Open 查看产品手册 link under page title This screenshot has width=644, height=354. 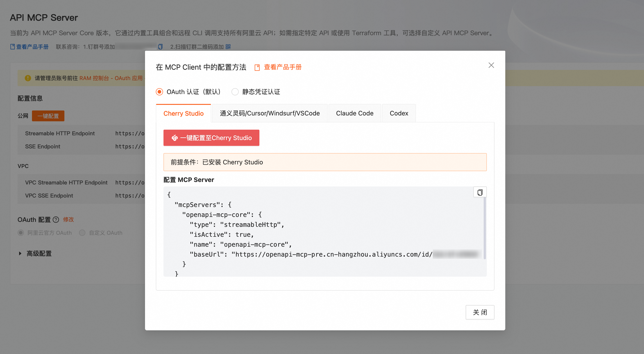coord(29,47)
